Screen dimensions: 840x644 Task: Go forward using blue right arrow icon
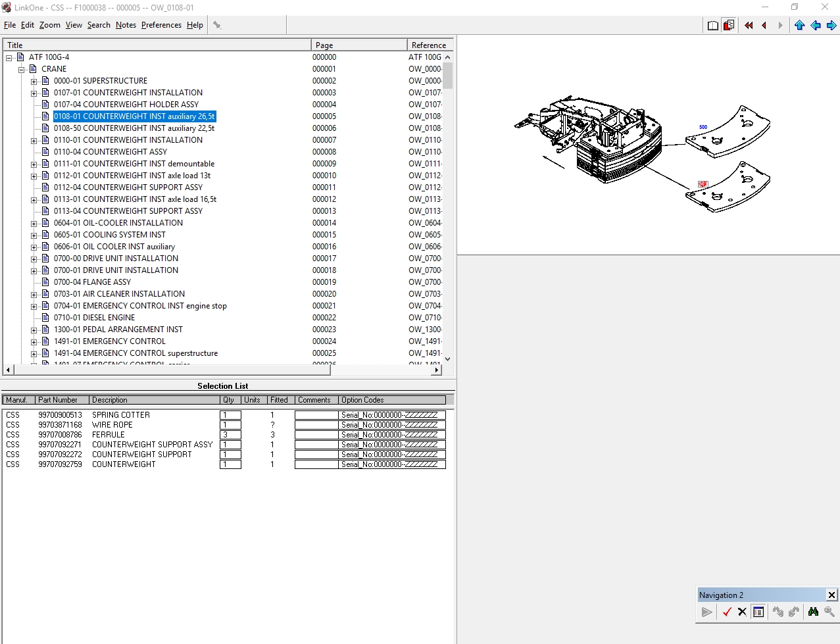tap(831, 24)
